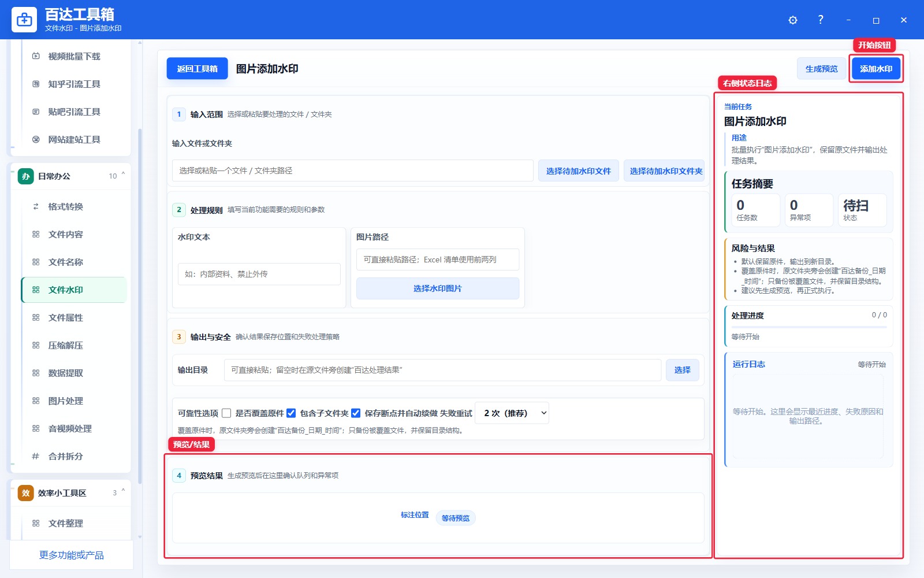
Task: Open the 文件水印 sidebar item
Action: coord(74,290)
